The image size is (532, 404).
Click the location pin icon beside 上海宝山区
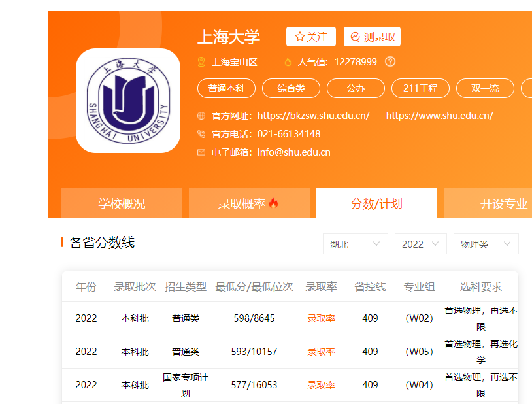[x=201, y=62]
